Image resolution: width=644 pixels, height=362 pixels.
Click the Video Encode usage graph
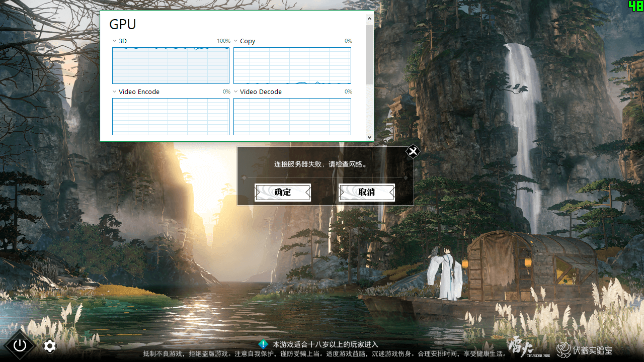coord(171,117)
